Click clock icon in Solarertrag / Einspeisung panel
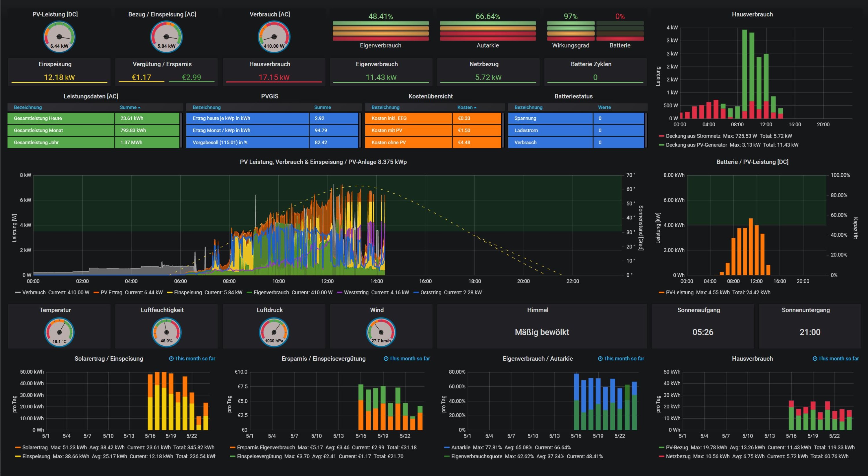Screen dimensions: 868x476 point(171,358)
